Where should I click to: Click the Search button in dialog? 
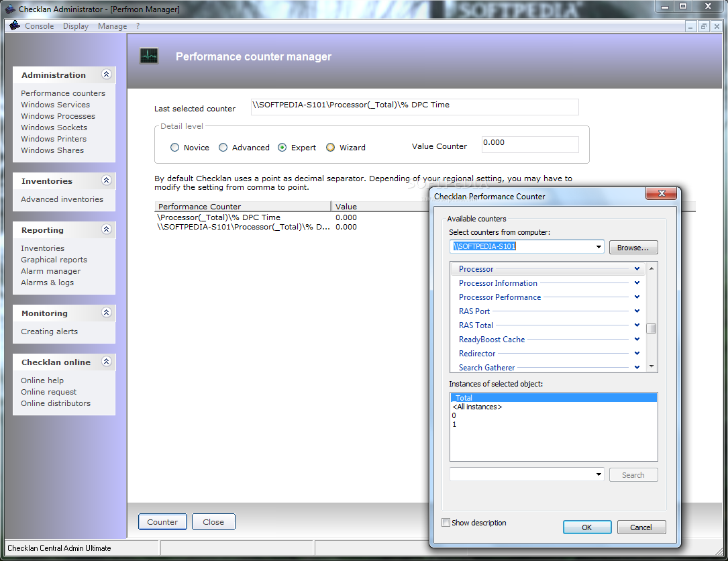click(x=633, y=474)
